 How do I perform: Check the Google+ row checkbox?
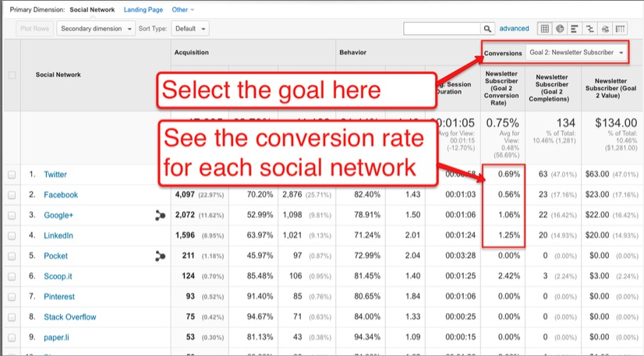click(12, 215)
